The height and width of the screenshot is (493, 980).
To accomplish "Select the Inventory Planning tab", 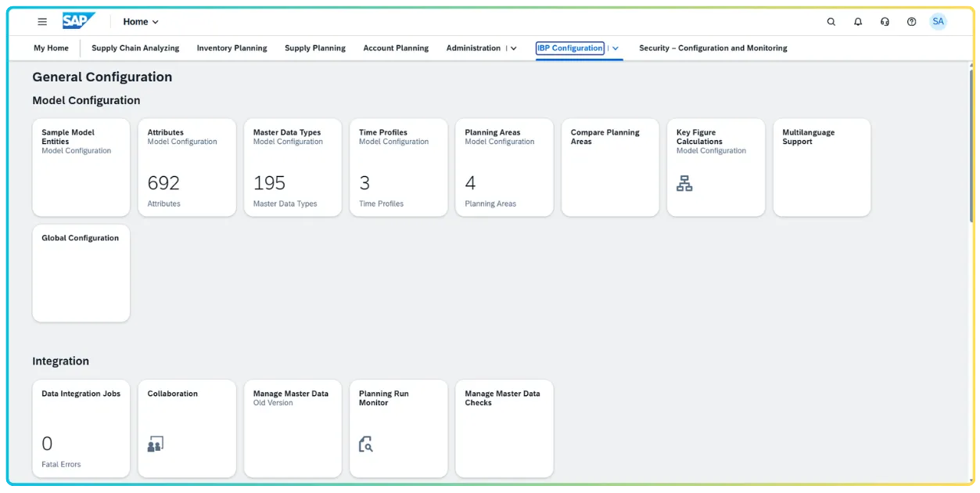I will pyautogui.click(x=232, y=48).
